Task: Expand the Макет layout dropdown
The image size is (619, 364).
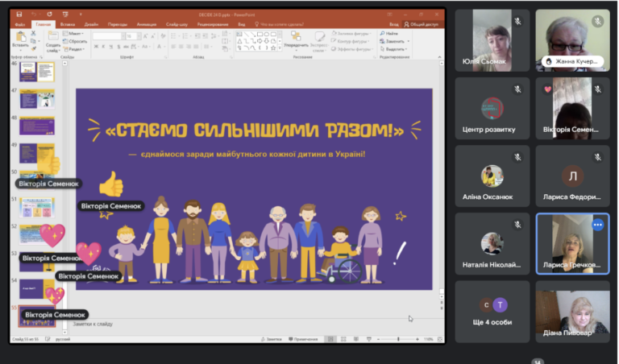Action: pos(73,34)
